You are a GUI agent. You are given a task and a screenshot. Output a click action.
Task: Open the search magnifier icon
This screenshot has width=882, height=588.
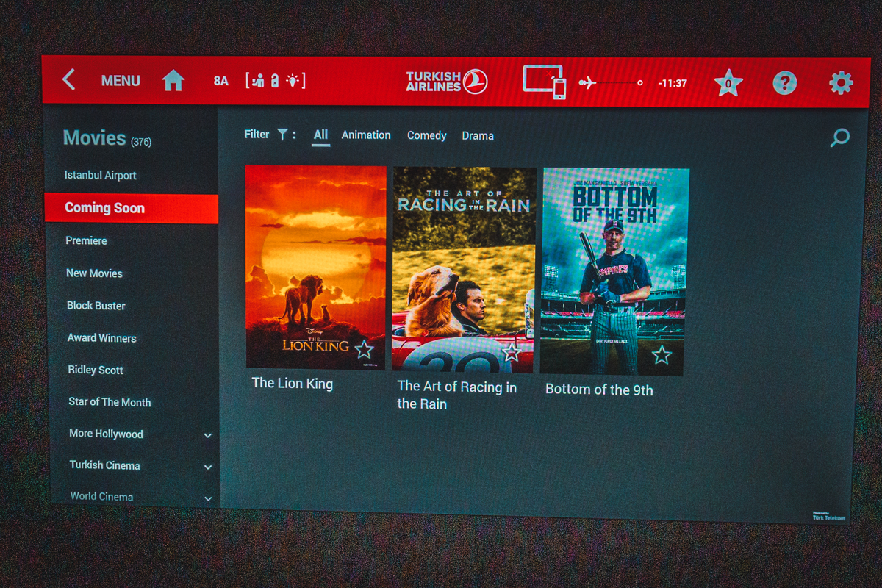(x=839, y=137)
